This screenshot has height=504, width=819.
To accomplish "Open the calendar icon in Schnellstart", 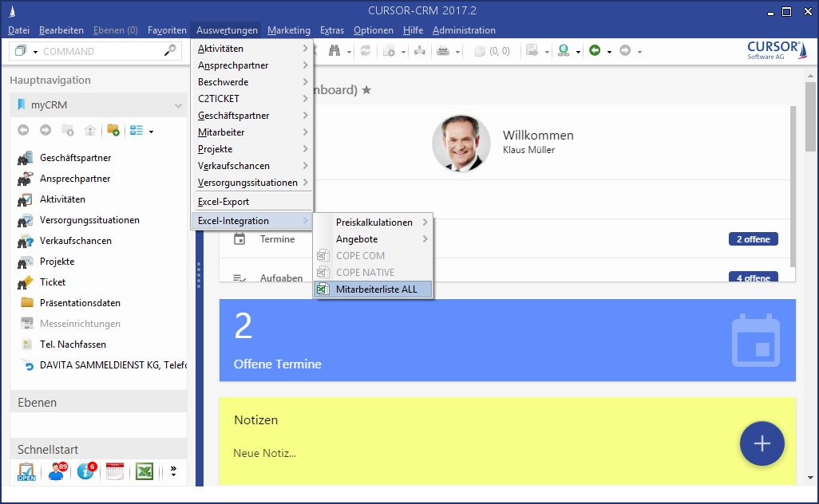I will [x=115, y=471].
